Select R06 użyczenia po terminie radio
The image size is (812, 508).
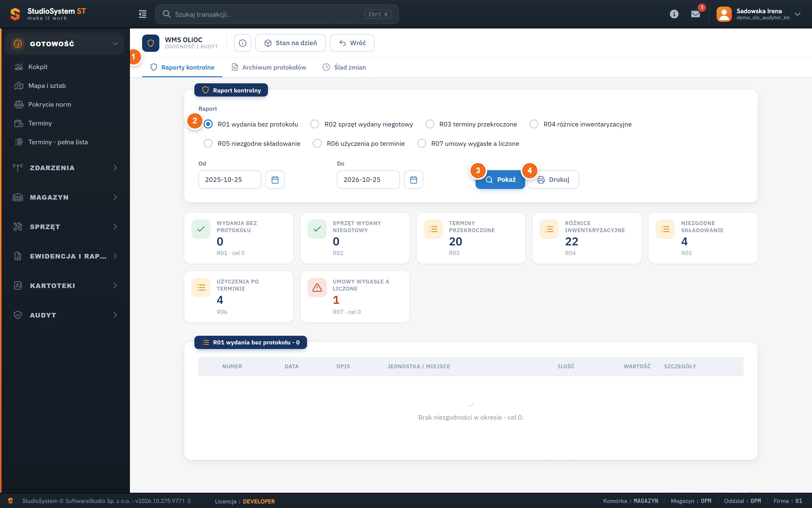[317, 144]
